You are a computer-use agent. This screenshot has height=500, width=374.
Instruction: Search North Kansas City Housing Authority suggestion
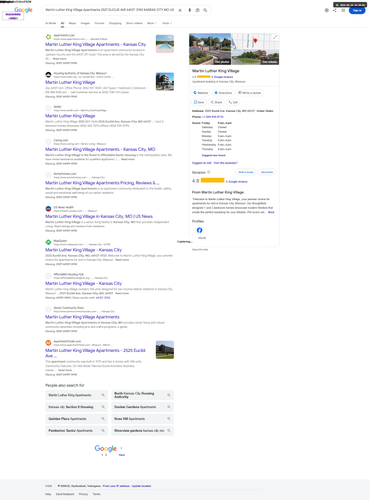pyautogui.click(x=142, y=395)
